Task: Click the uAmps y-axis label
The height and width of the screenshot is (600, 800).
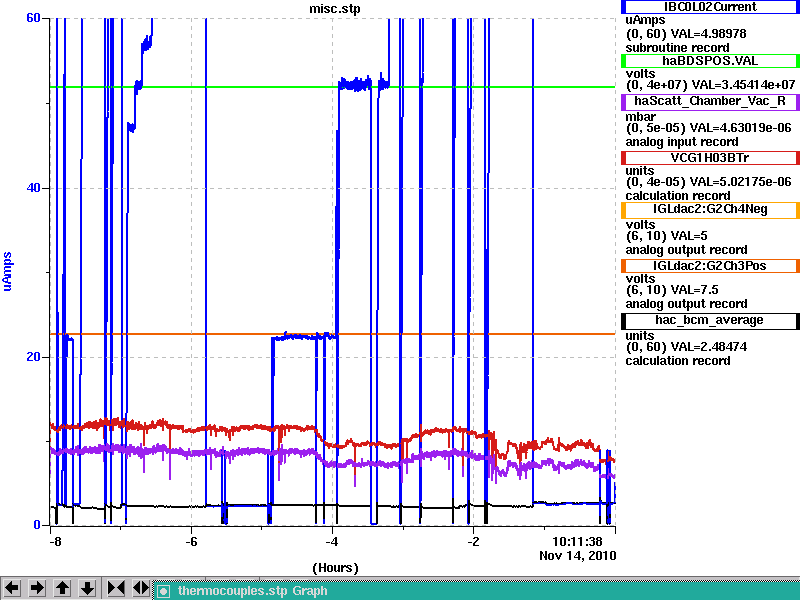Action: click(7, 271)
